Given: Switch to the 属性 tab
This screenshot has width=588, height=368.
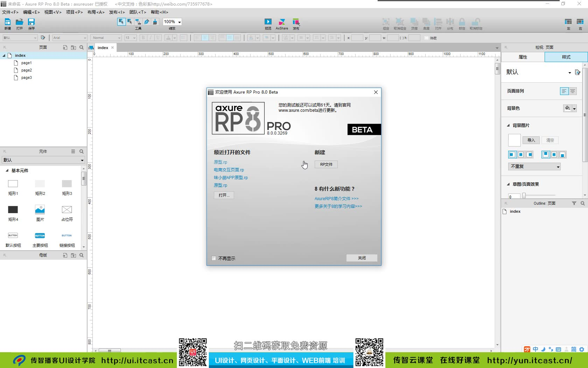Looking at the screenshot, I should click(x=523, y=57).
